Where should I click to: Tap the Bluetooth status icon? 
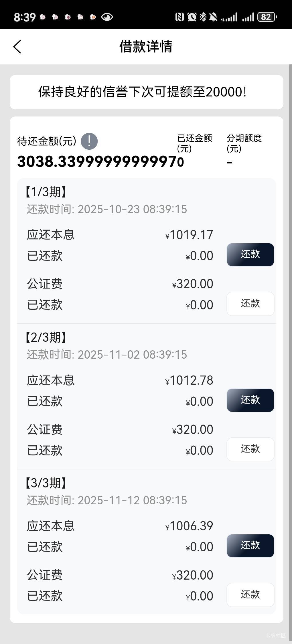(x=203, y=17)
